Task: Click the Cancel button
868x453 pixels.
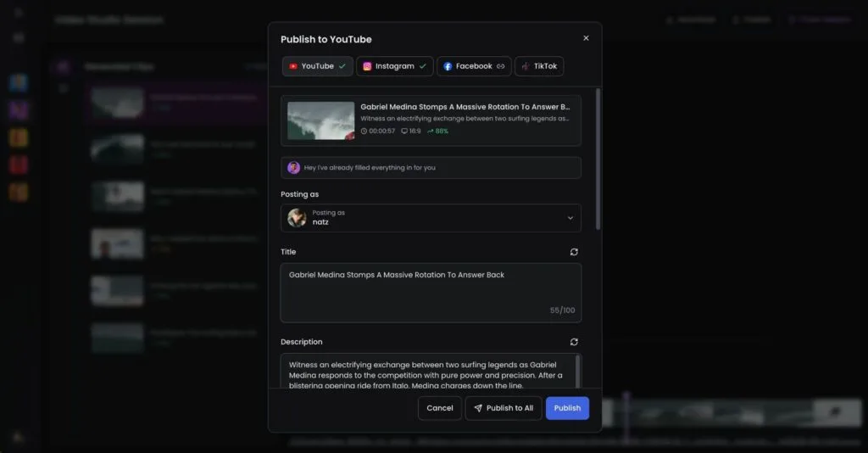Action: [440, 408]
